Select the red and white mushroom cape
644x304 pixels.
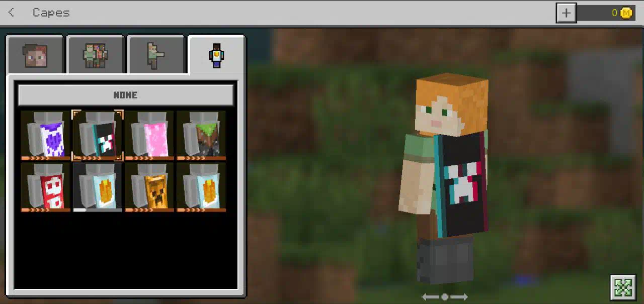click(x=46, y=187)
